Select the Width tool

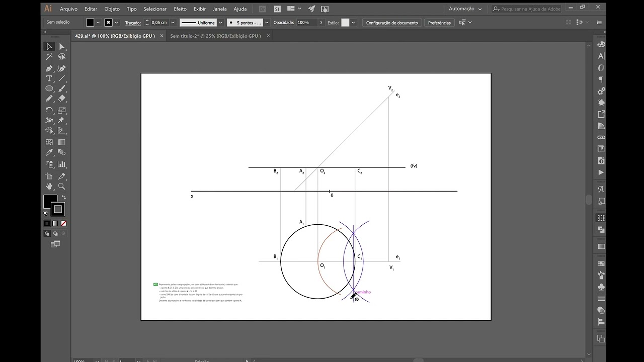pos(49,120)
